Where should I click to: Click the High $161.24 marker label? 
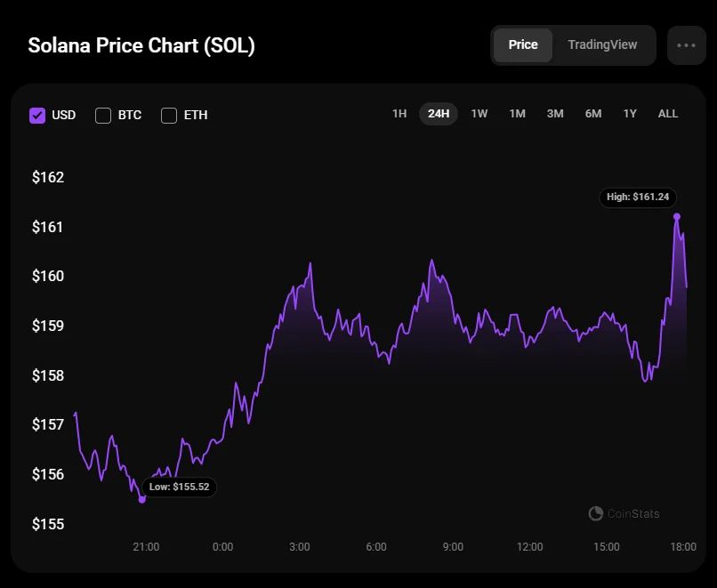[x=638, y=197]
